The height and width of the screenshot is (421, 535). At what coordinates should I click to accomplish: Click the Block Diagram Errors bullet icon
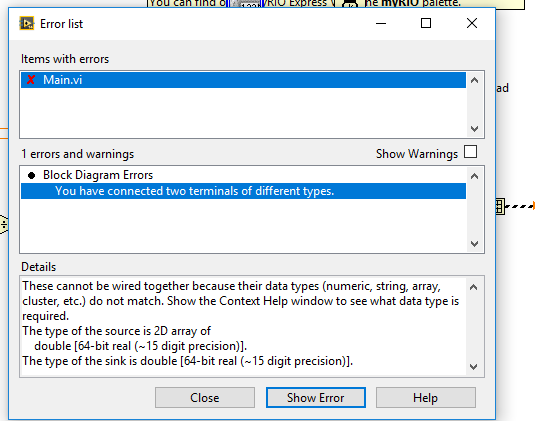tap(31, 175)
